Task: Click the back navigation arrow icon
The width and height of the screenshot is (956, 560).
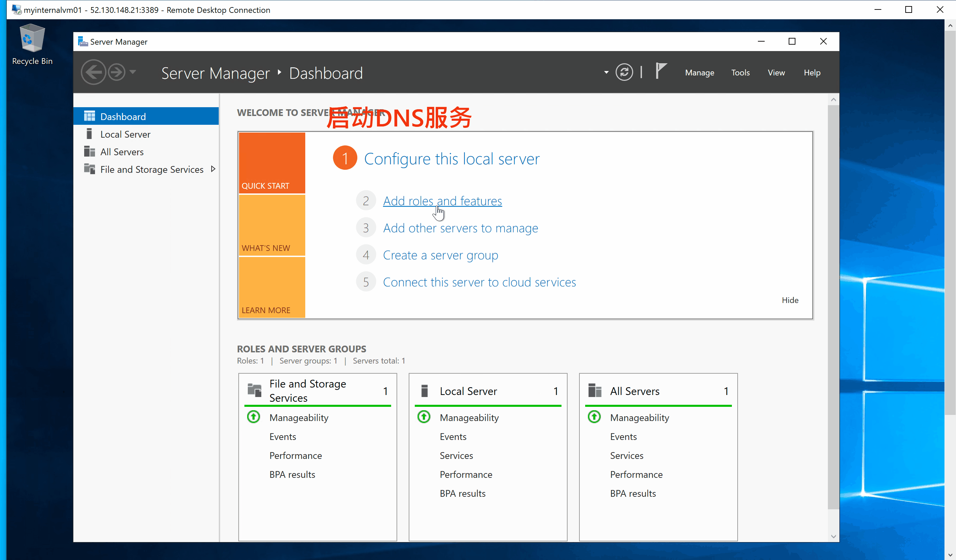Action: pos(93,72)
